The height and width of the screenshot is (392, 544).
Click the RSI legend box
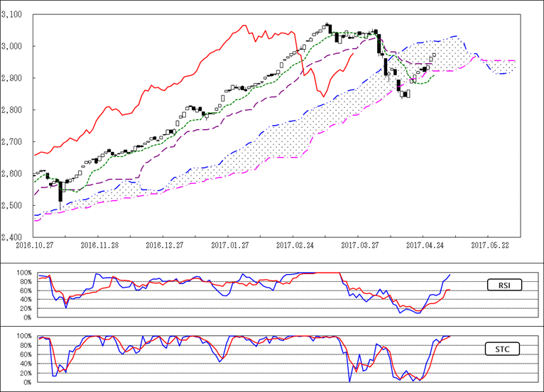[x=504, y=285]
